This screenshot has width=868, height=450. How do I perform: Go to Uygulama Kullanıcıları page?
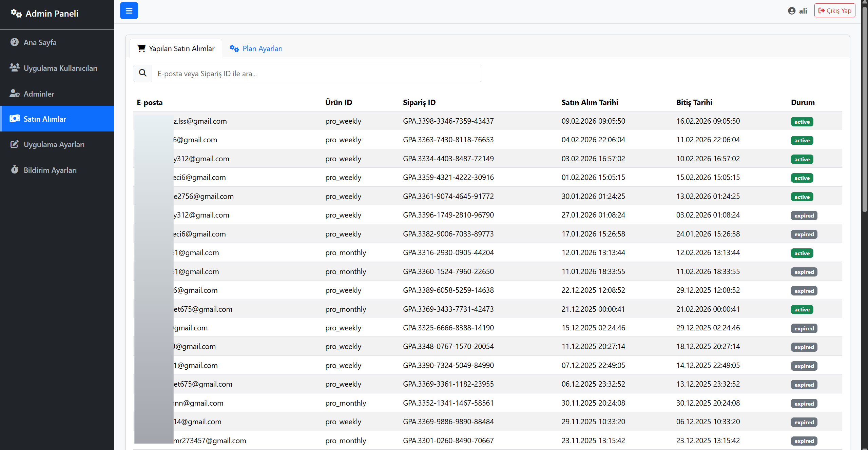pyautogui.click(x=57, y=68)
